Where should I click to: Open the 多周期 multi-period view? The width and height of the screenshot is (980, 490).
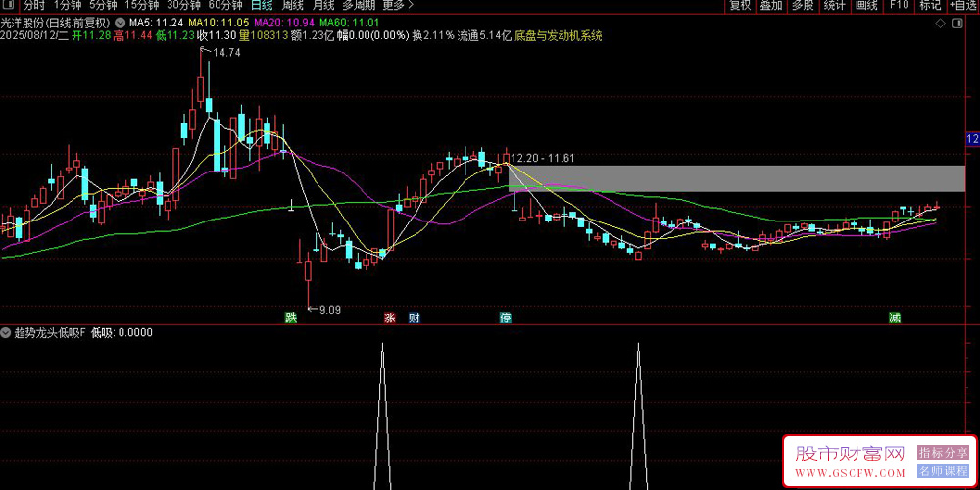[x=360, y=6]
